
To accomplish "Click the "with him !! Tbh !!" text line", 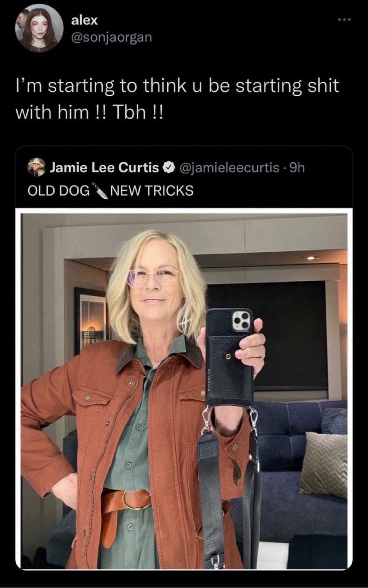I will [89, 112].
